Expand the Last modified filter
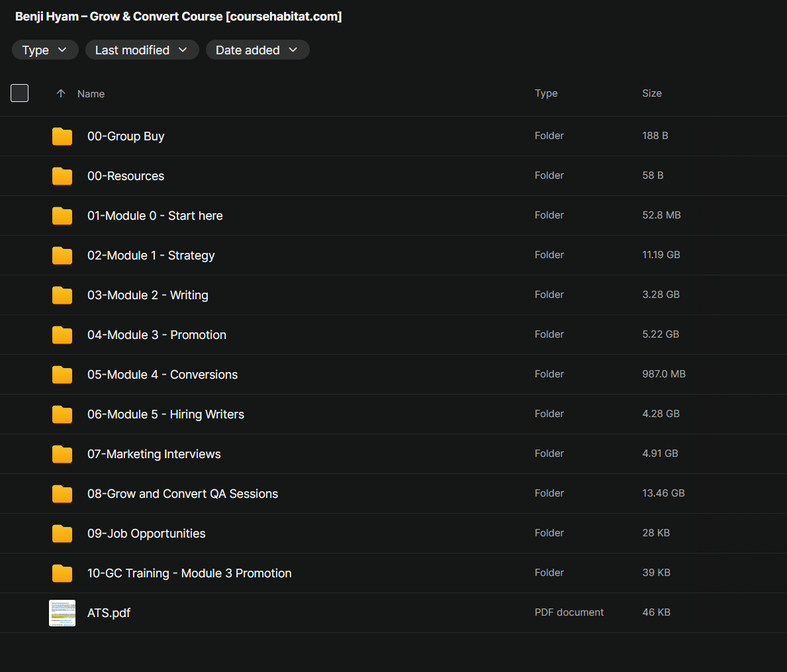This screenshot has width=787, height=672. click(142, 50)
